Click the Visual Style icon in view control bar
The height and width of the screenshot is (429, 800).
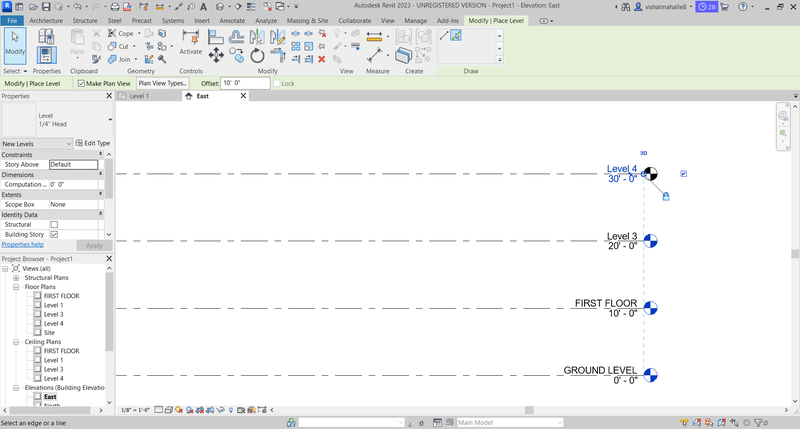[168, 410]
